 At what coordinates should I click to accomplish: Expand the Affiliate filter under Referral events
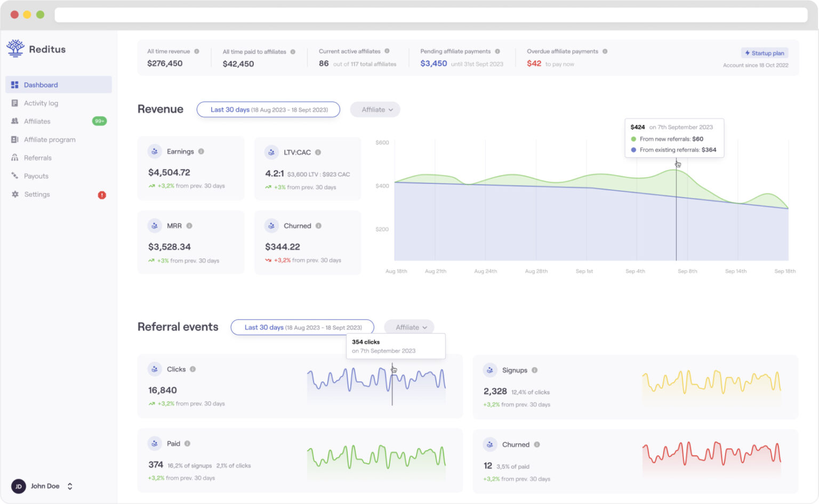pyautogui.click(x=409, y=327)
